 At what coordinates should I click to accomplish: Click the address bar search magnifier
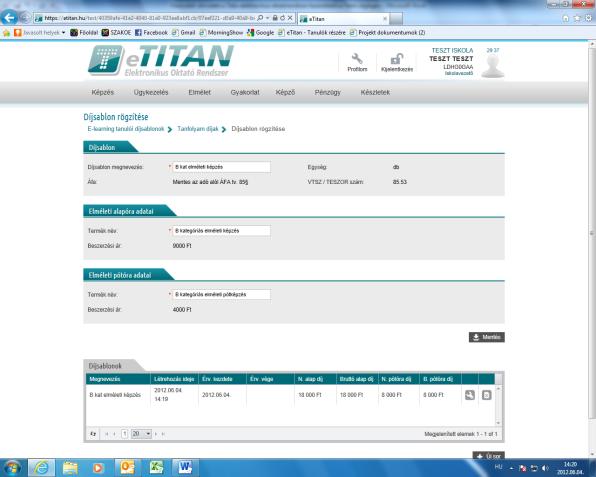(x=260, y=18)
